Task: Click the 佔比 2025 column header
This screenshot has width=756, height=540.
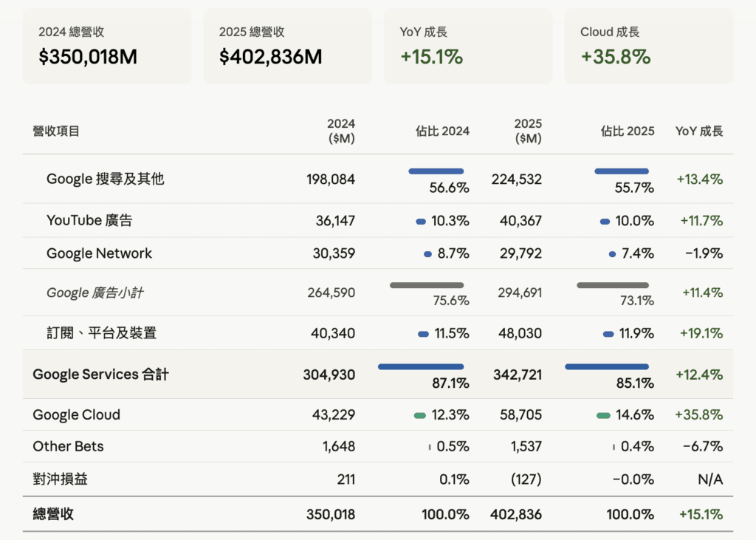Action: (628, 131)
